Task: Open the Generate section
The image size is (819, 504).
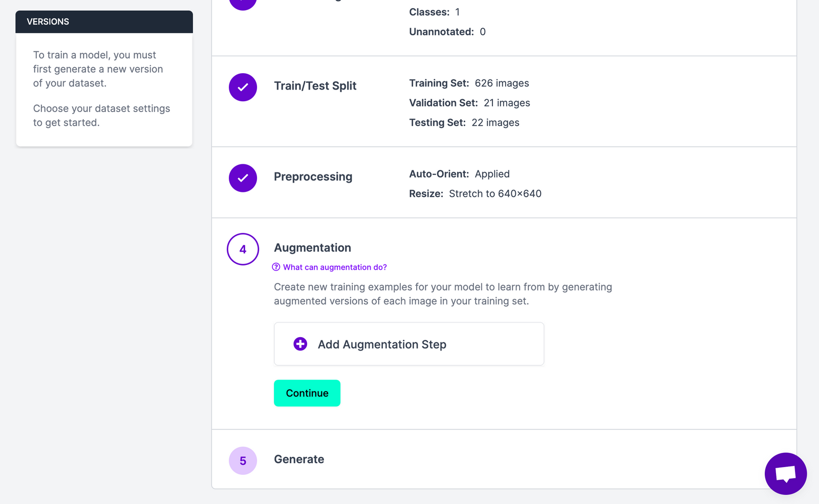Action: point(299,459)
